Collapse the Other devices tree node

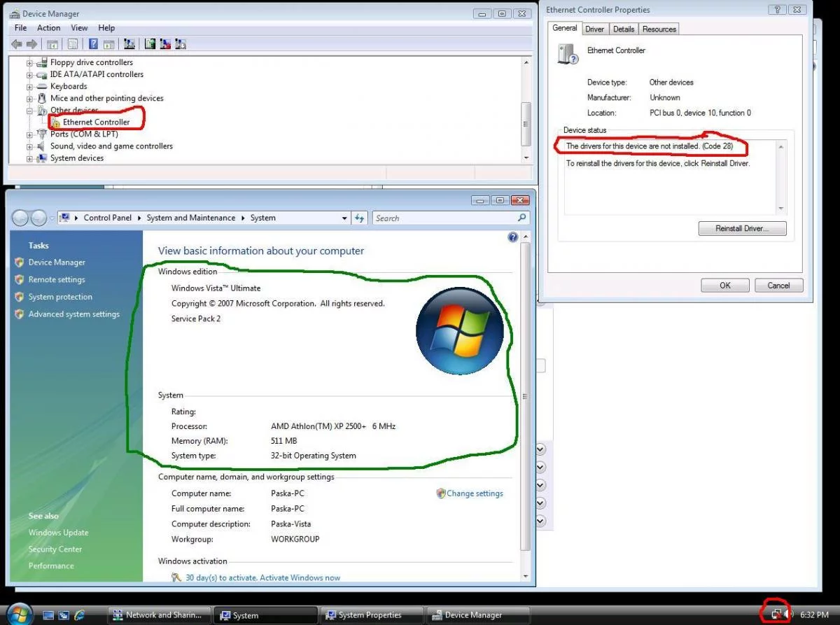click(30, 111)
